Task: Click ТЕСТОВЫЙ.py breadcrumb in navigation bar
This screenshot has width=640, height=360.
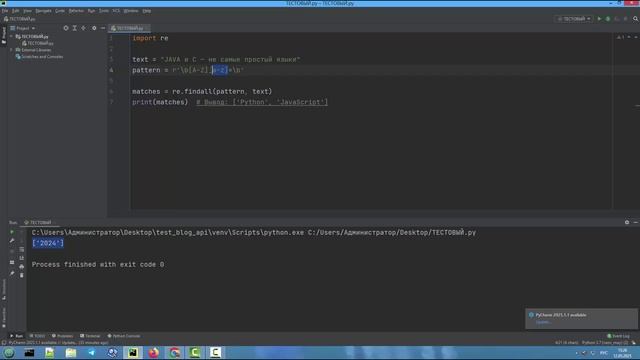Action: click(x=20, y=19)
